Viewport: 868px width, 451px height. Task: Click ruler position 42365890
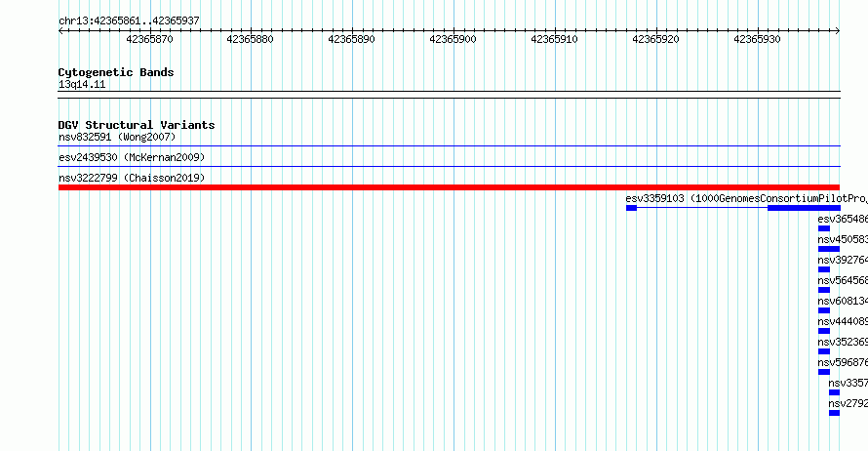pos(351,39)
